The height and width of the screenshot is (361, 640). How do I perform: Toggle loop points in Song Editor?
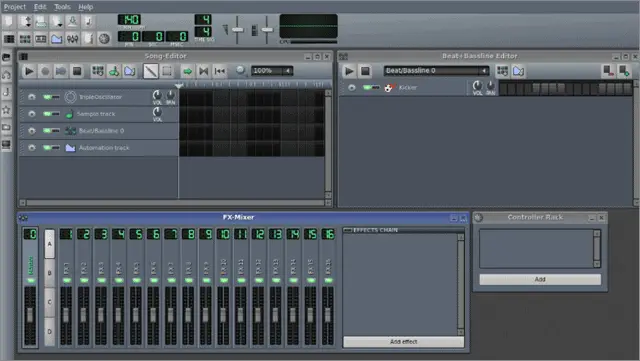coord(203,71)
